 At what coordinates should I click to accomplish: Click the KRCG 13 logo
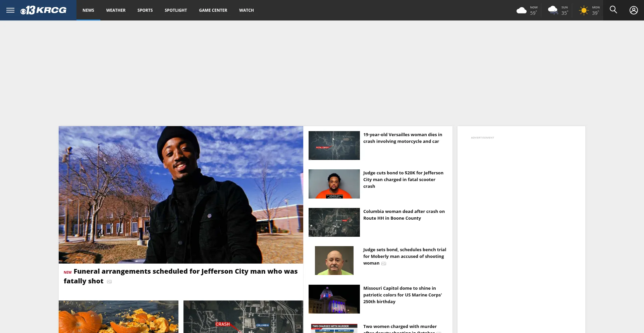[x=44, y=10]
